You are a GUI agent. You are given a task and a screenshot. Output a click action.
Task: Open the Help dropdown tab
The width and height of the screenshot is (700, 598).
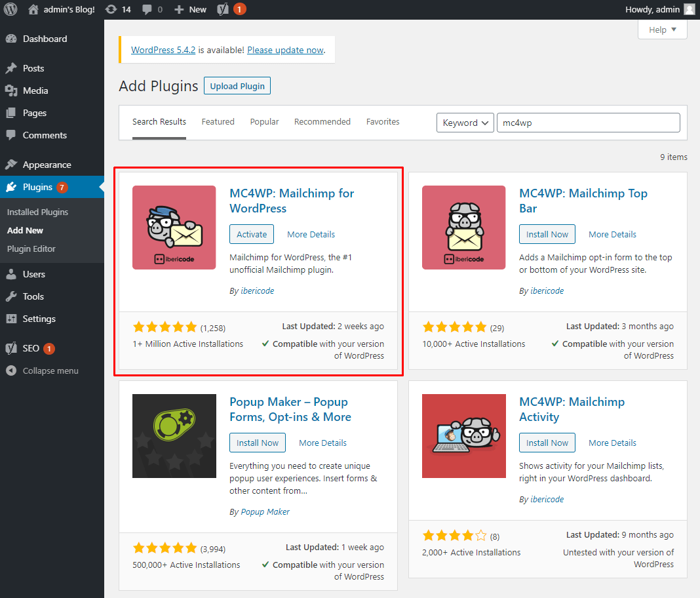pos(663,30)
